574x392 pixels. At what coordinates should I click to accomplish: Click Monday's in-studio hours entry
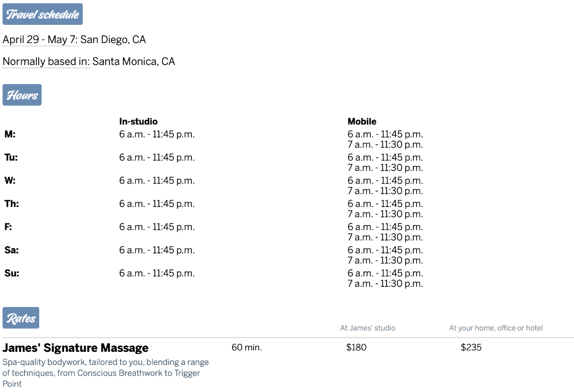(157, 134)
